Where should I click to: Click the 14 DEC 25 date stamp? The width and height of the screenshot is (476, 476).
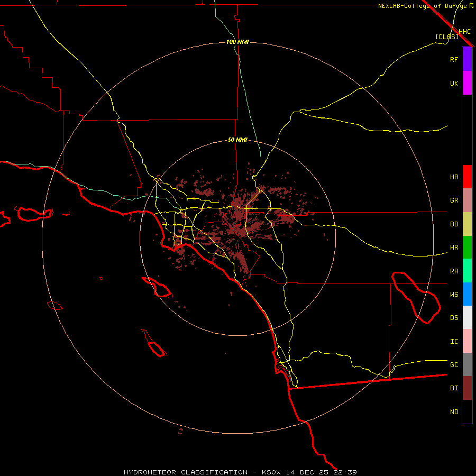tap(308, 472)
